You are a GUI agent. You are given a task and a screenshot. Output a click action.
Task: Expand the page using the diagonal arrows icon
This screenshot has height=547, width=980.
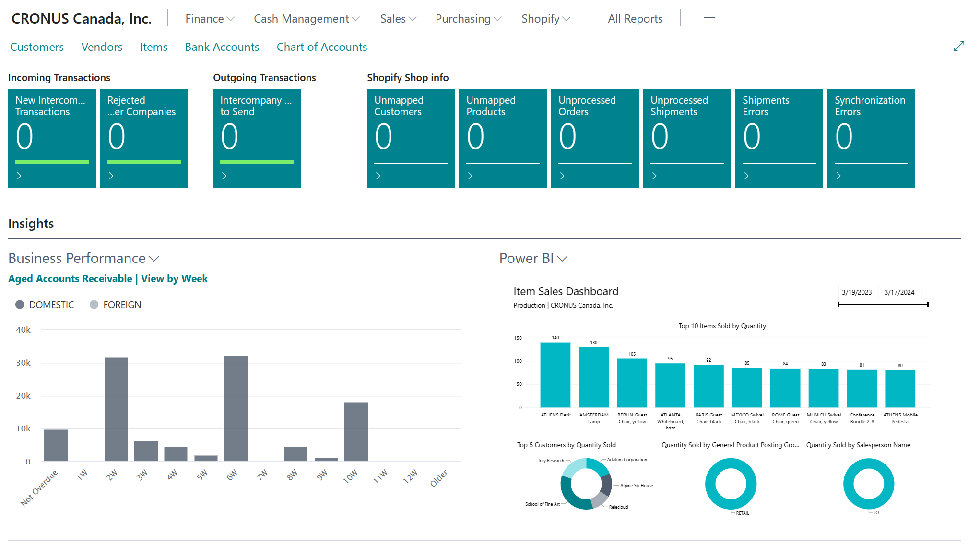pos(959,46)
